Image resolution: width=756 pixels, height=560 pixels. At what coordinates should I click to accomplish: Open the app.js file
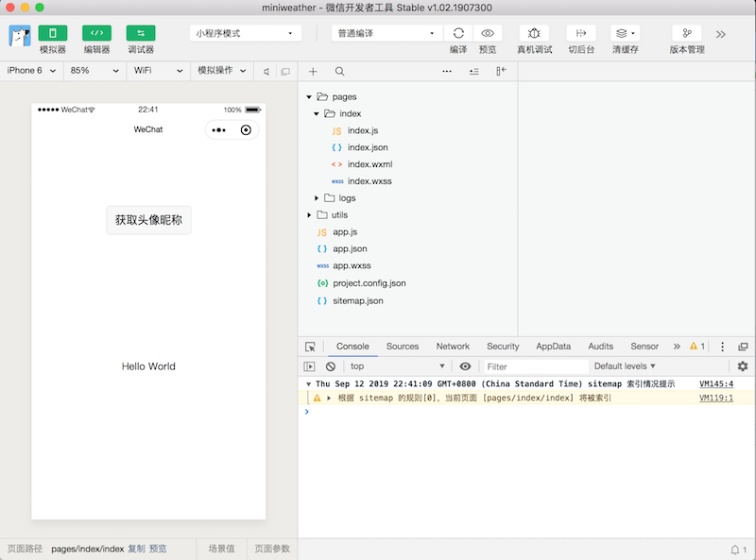click(345, 231)
